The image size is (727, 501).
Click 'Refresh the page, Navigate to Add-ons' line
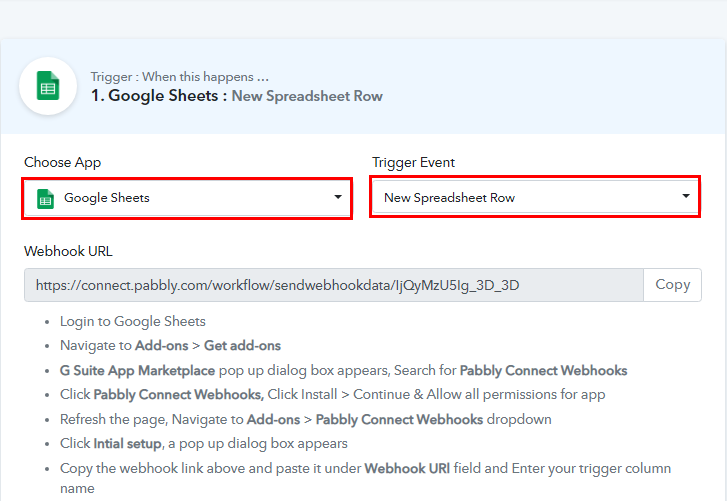click(x=306, y=419)
